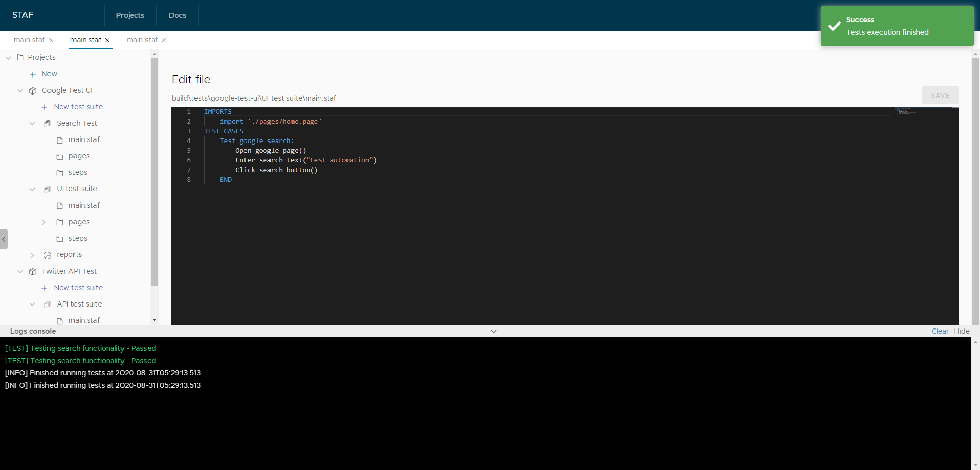The width and height of the screenshot is (980, 470).
Task: Click the reports gauge icon
Action: pos(47,255)
